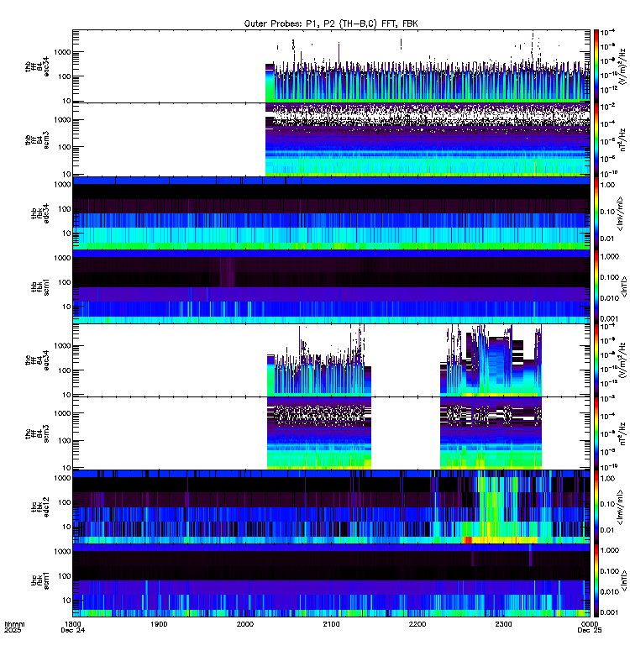Click the 2100 time axis label
This screenshot has width=630, height=672.
tap(331, 624)
